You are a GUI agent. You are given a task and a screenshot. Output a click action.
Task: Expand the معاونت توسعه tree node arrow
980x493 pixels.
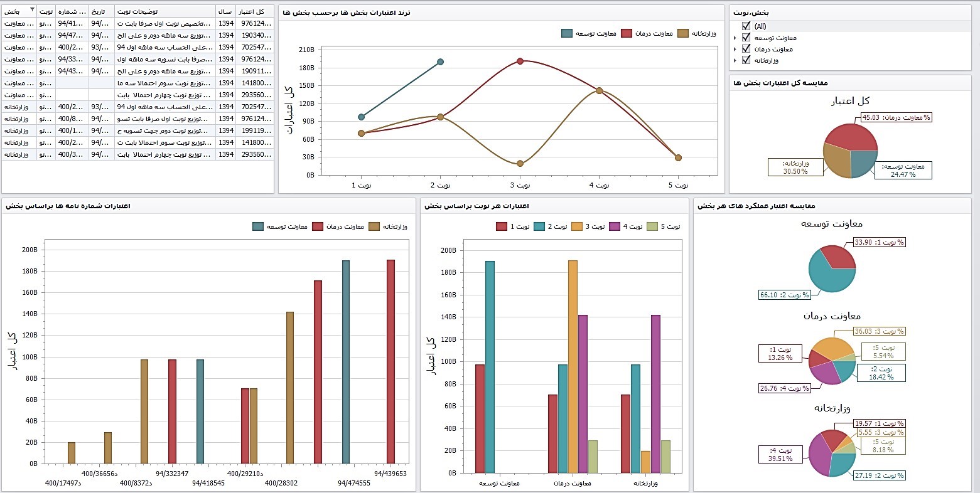click(735, 38)
